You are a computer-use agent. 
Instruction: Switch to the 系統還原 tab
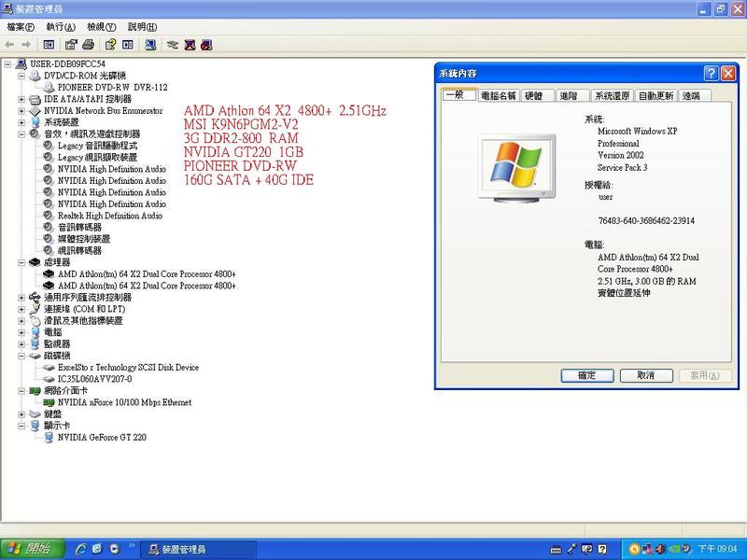(612, 96)
